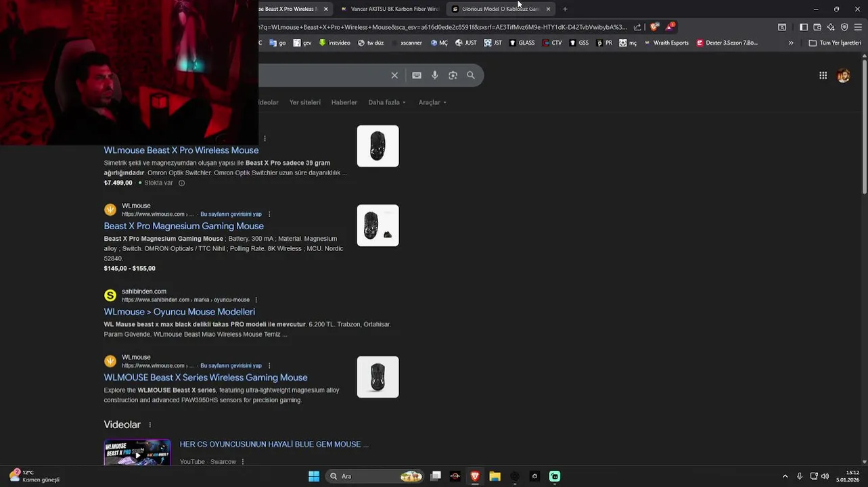
Task: Show hidden system tray icons
Action: coord(785,476)
